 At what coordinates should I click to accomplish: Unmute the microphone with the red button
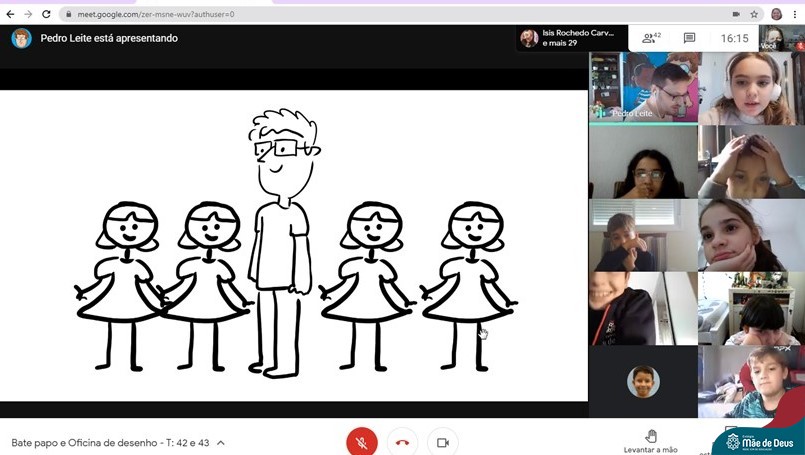[x=361, y=442]
